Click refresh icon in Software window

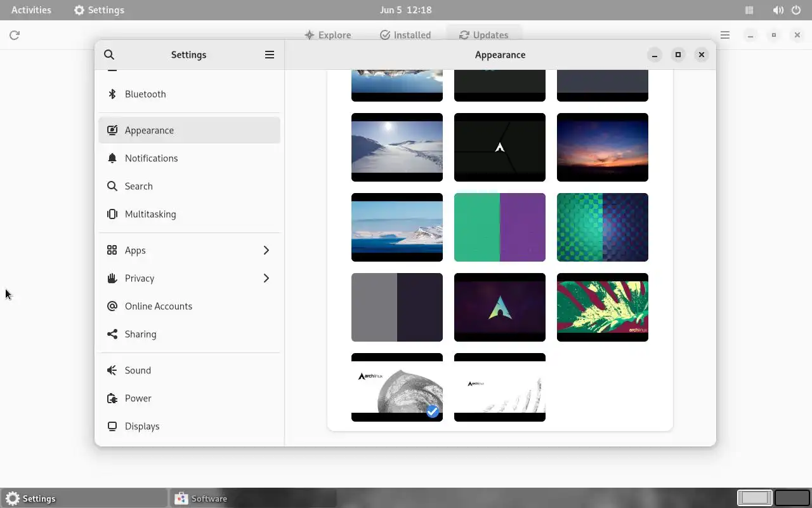[x=15, y=35]
